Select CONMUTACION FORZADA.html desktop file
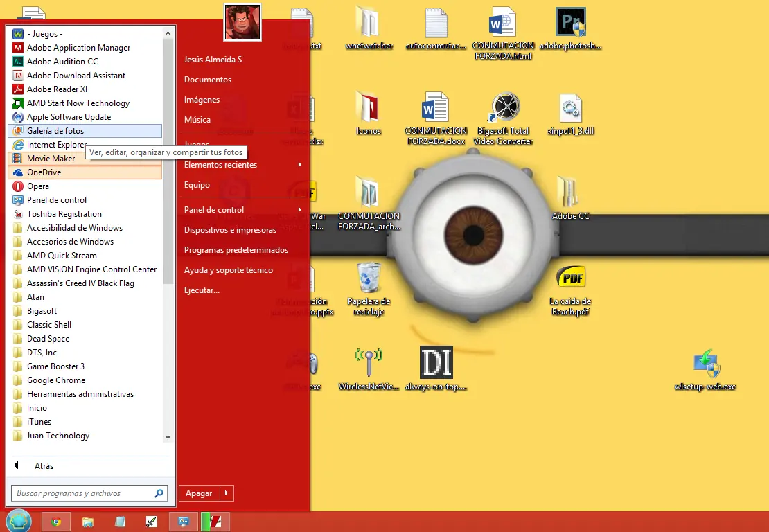This screenshot has width=769, height=532. pyautogui.click(x=503, y=33)
